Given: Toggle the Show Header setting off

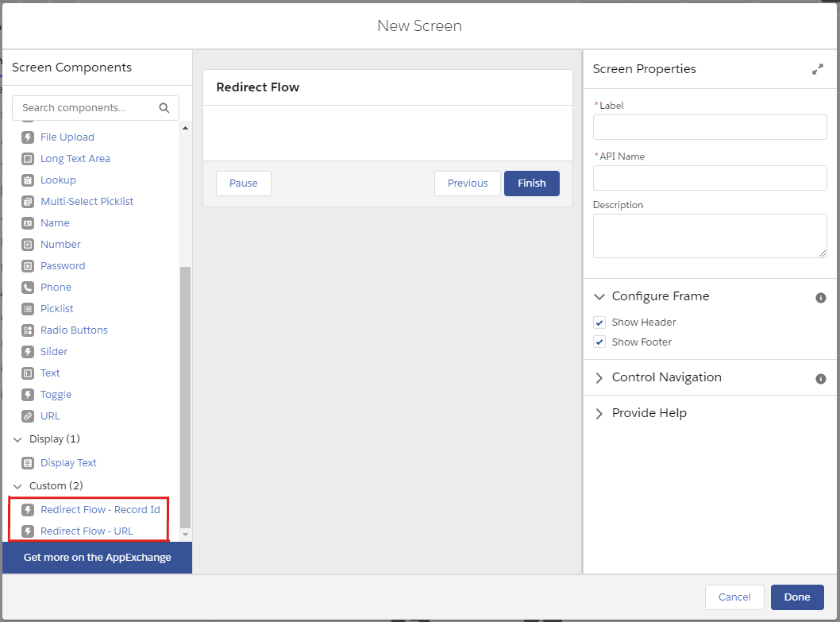Looking at the screenshot, I should 599,322.
